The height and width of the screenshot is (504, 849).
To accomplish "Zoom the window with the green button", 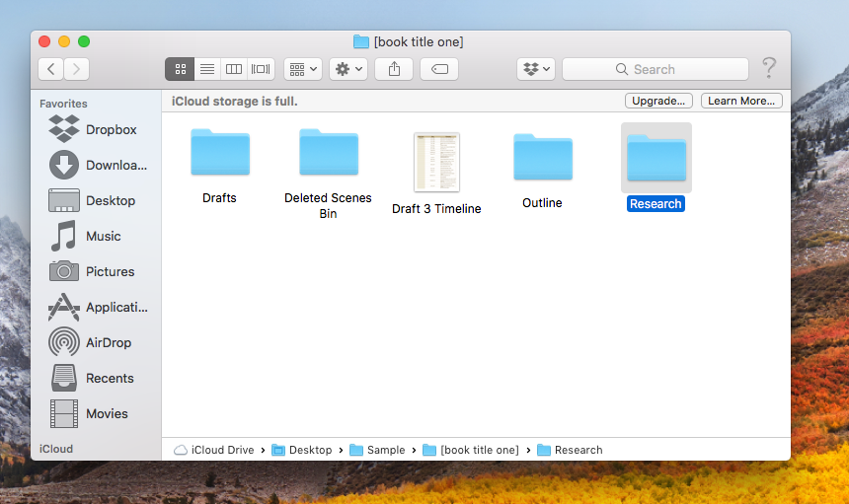I will [x=84, y=41].
